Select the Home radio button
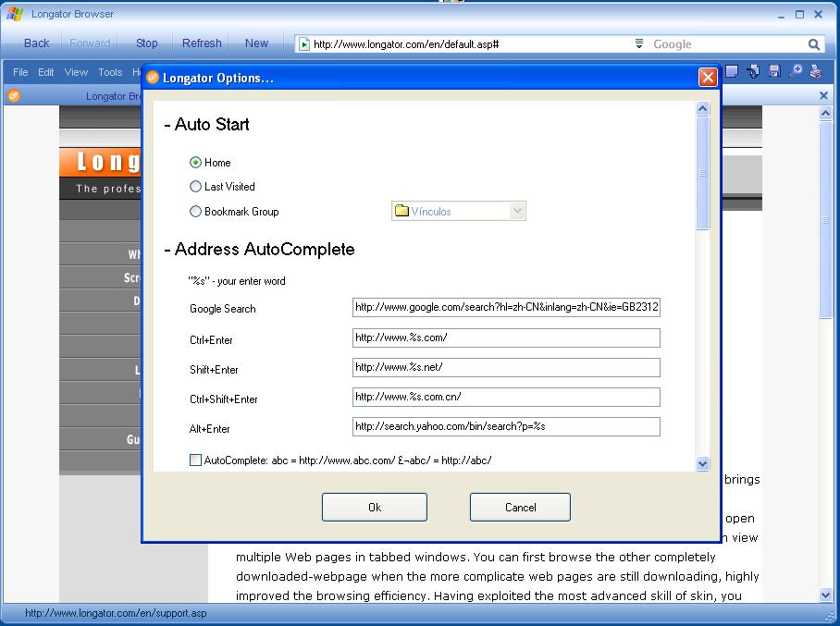840x626 pixels. click(x=195, y=162)
